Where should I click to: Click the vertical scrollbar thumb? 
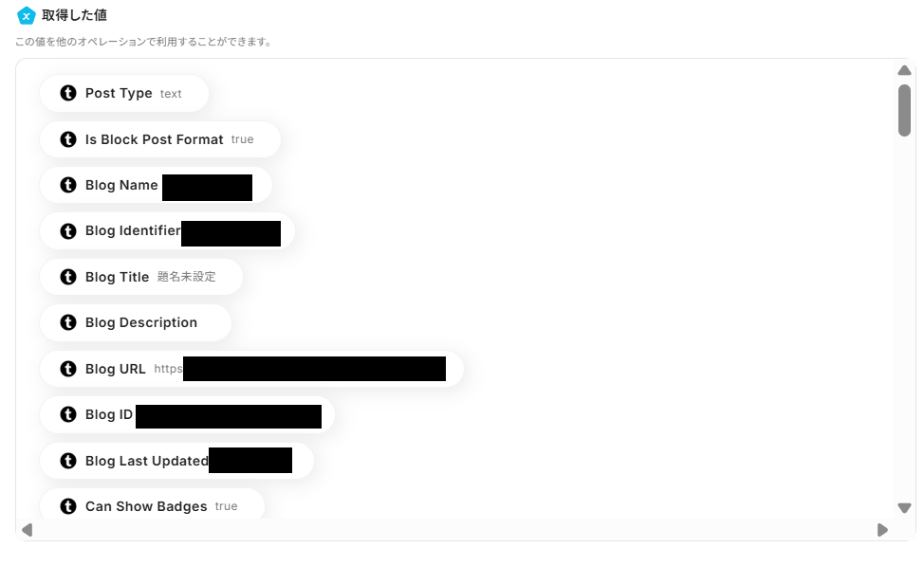point(905,110)
